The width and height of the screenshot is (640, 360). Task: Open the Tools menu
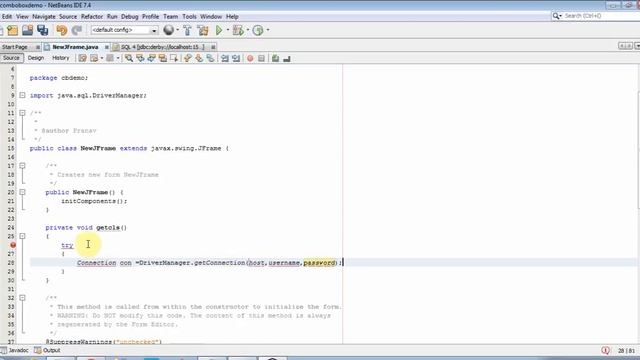point(189,17)
